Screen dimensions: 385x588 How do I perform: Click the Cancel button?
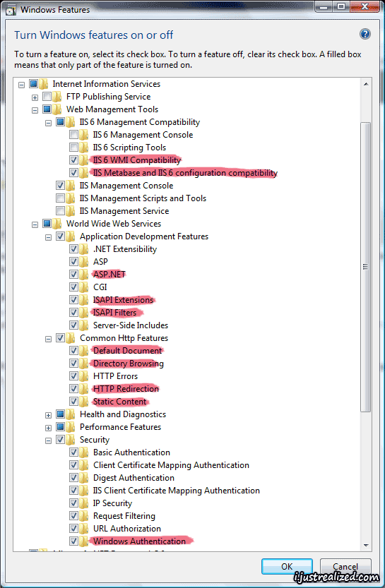click(345, 566)
